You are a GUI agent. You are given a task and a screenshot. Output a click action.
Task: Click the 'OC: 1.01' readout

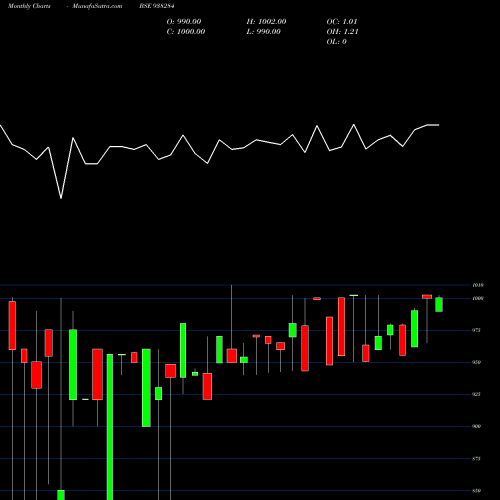(342, 22)
